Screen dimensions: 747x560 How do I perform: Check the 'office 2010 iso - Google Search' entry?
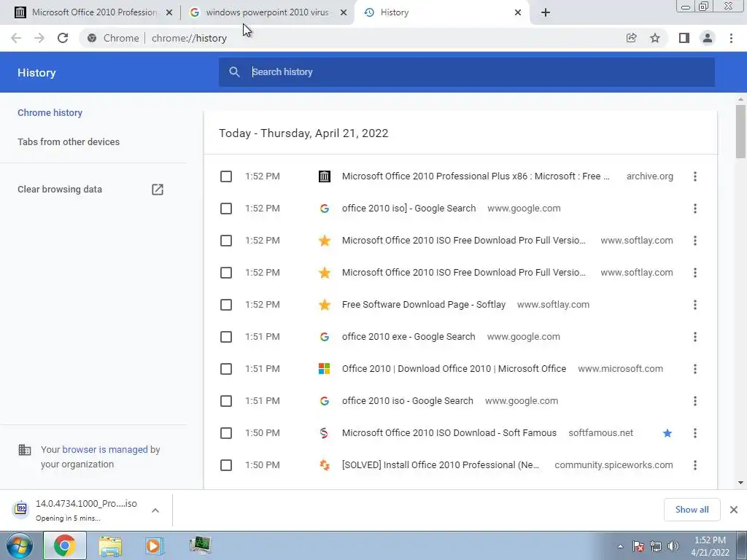(226, 401)
